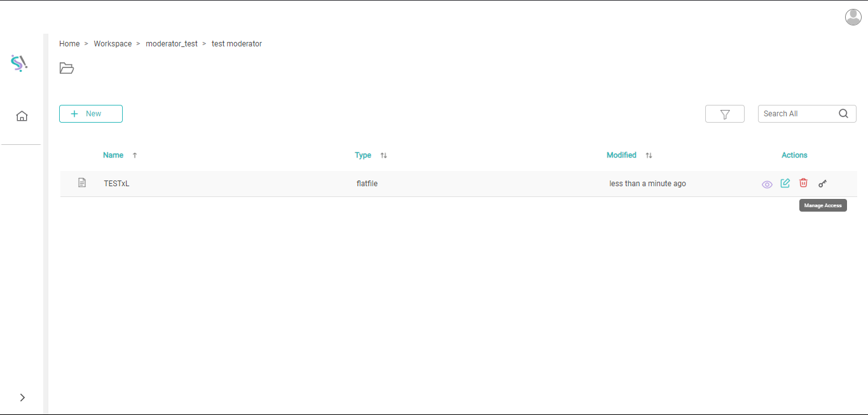868x415 pixels.
Task: Open moderator_test breadcrumb link
Action: [172, 44]
